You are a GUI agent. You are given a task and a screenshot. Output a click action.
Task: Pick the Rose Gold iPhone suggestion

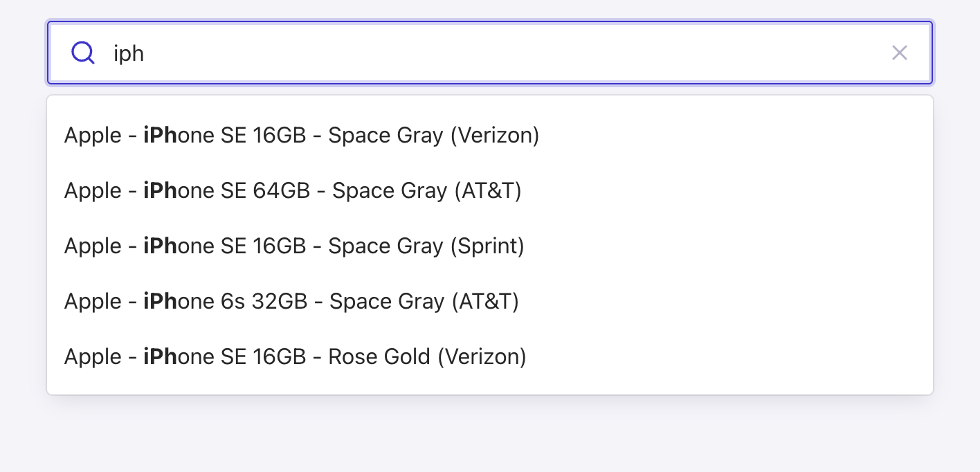coord(296,356)
